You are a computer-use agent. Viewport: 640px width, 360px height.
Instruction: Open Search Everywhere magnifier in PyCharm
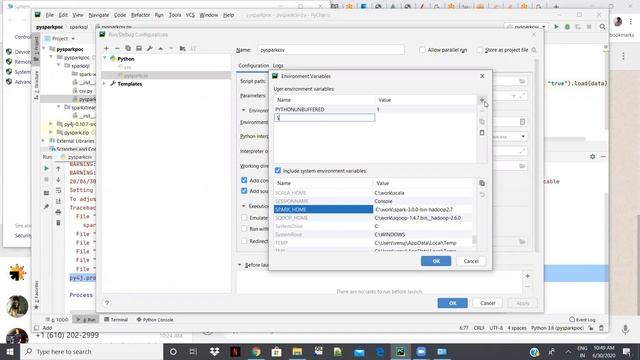[x=602, y=27]
